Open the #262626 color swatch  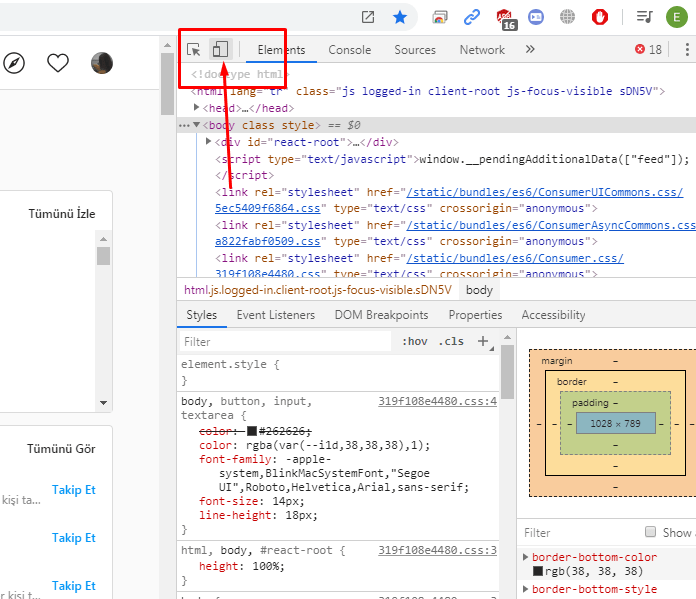[x=252, y=431]
